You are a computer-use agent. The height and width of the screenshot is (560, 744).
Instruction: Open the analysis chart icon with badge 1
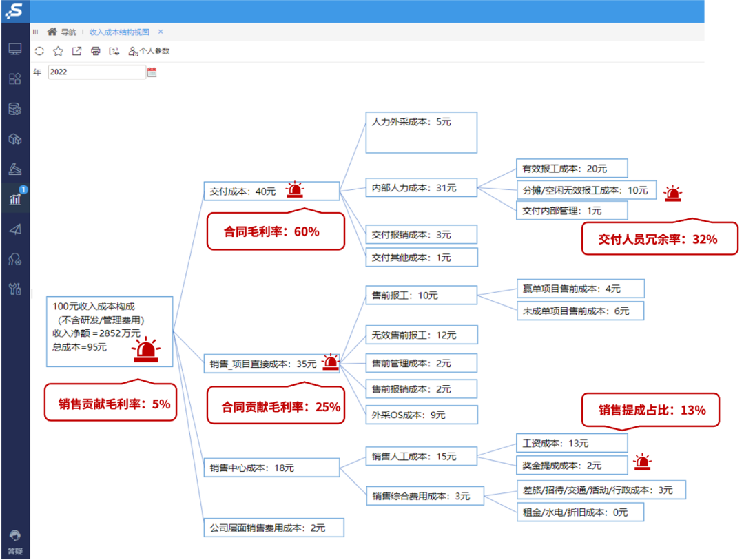(x=14, y=198)
